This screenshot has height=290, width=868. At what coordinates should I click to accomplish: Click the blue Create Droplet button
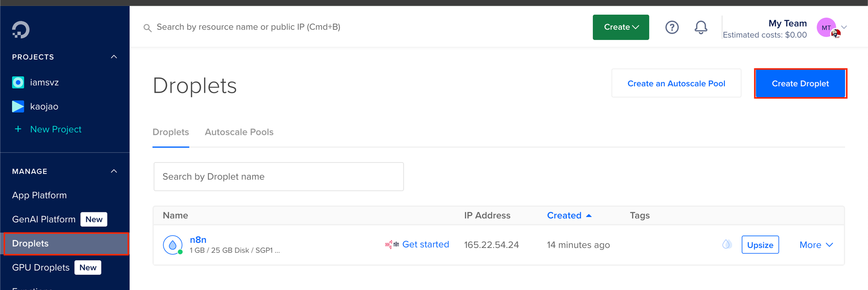pyautogui.click(x=800, y=84)
